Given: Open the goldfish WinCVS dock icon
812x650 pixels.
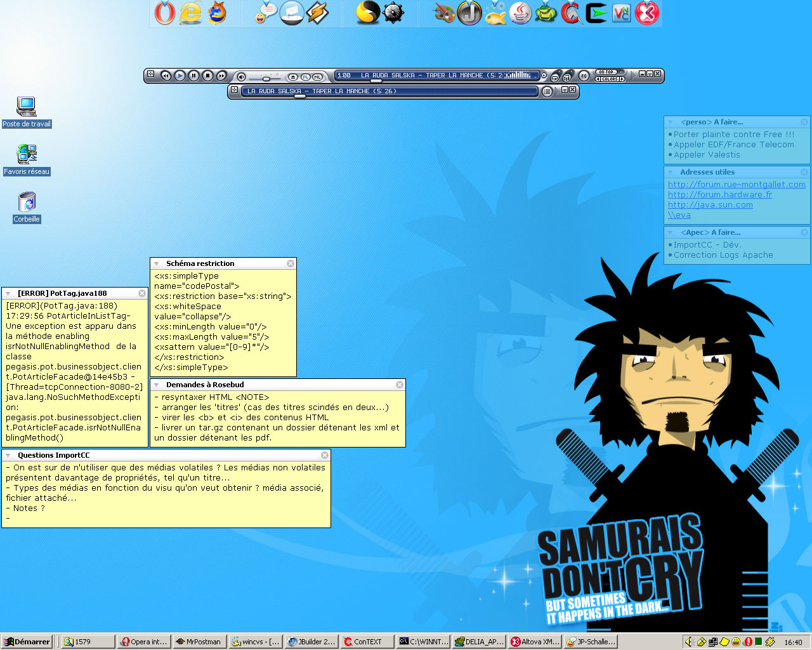Looking at the screenshot, I should coord(495,13).
